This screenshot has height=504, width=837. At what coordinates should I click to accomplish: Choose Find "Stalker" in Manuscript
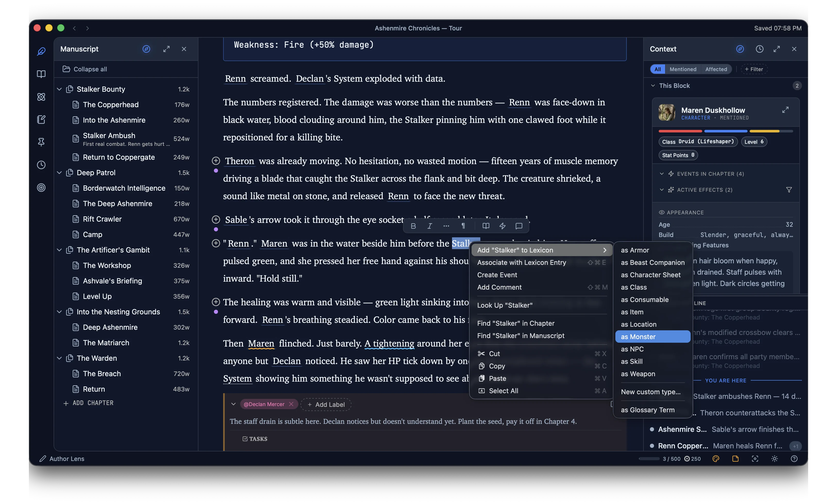[542, 336]
